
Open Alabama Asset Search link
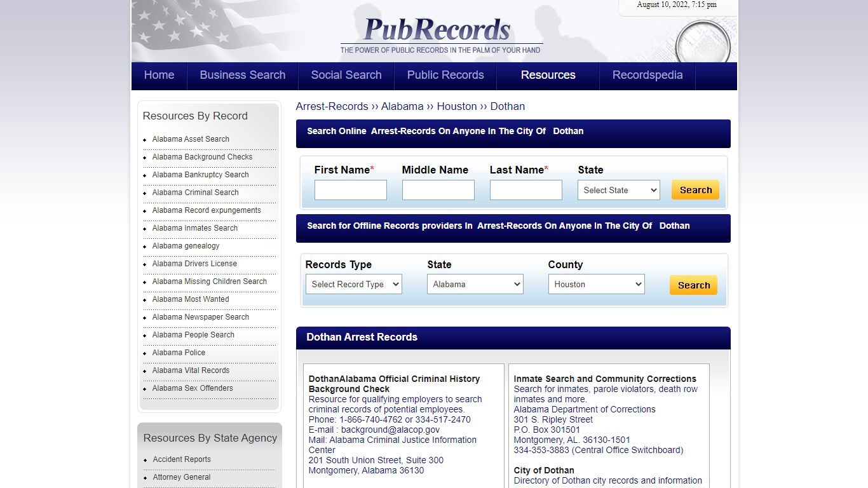coord(191,139)
